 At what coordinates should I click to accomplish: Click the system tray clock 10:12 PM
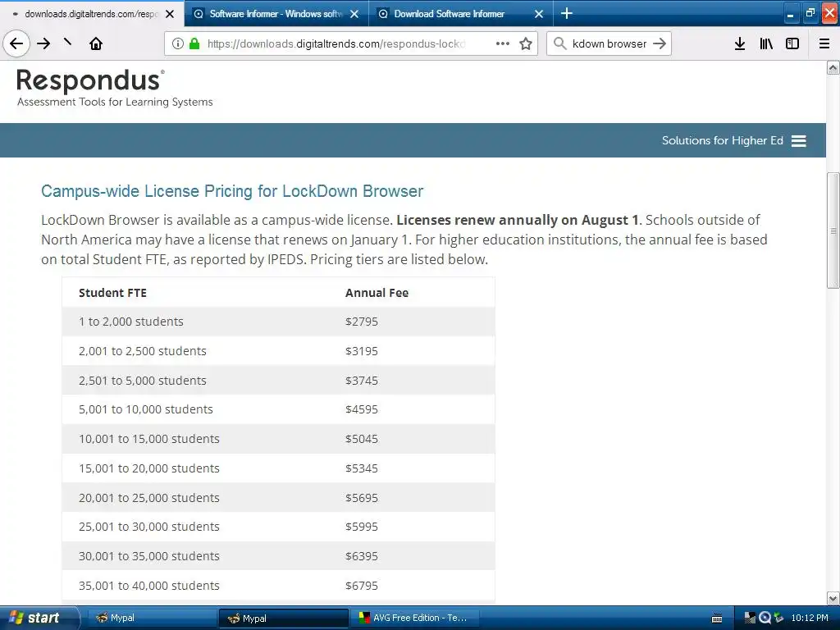[810, 618]
